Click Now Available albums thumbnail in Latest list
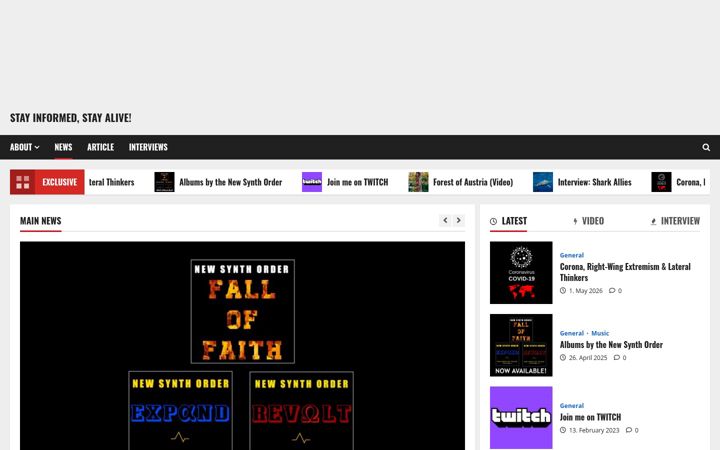The image size is (720, 450). 521,345
